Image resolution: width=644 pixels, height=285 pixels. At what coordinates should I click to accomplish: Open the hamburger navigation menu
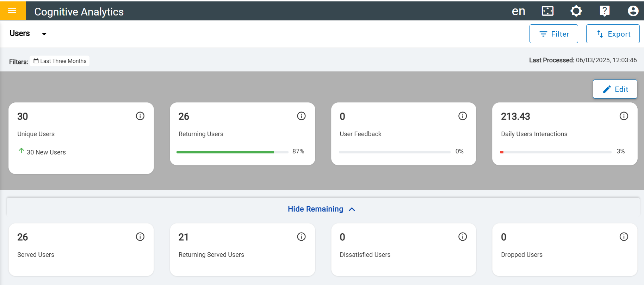point(12,11)
